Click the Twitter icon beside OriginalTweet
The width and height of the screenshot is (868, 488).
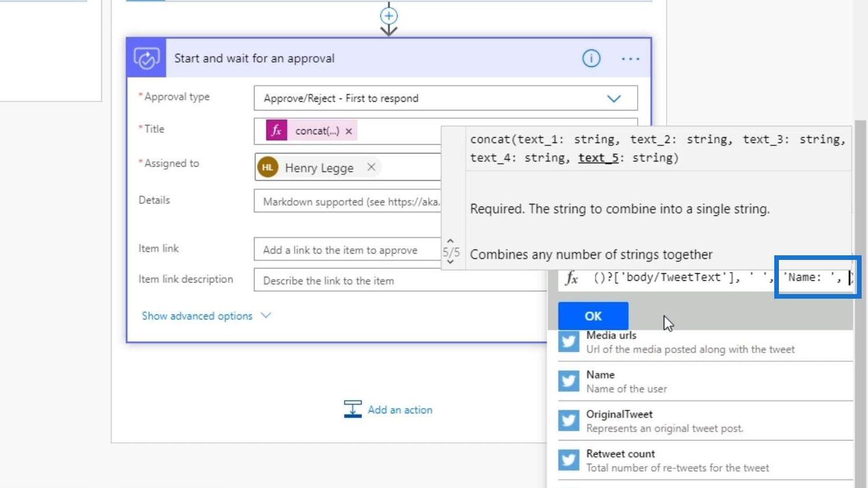tap(568, 420)
